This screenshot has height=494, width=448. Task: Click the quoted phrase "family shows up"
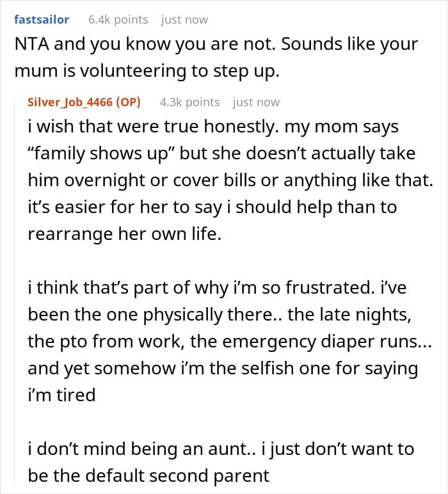click(x=102, y=154)
